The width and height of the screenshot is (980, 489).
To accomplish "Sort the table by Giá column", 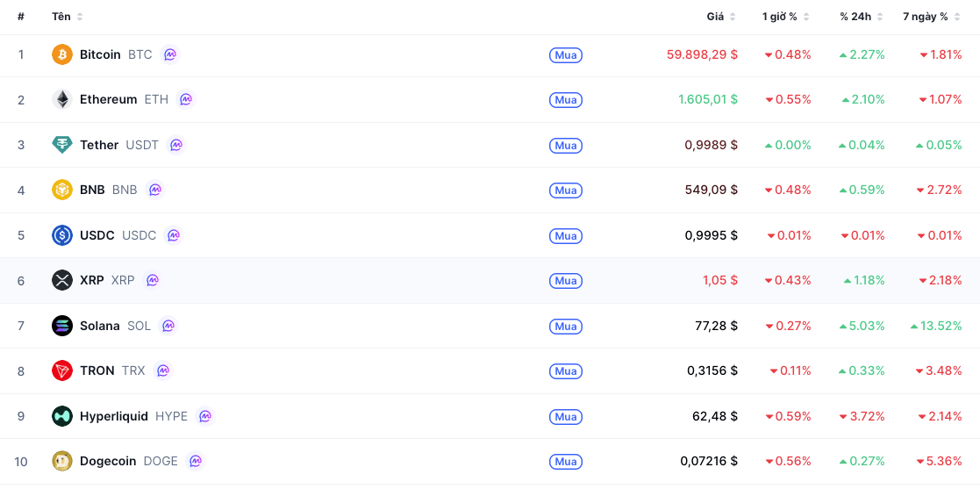I will pyautogui.click(x=721, y=17).
